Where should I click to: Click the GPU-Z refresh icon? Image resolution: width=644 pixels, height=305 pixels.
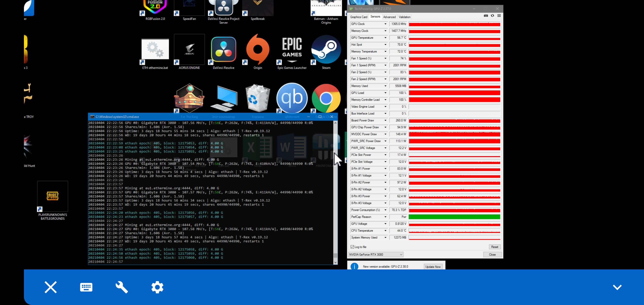point(492,15)
